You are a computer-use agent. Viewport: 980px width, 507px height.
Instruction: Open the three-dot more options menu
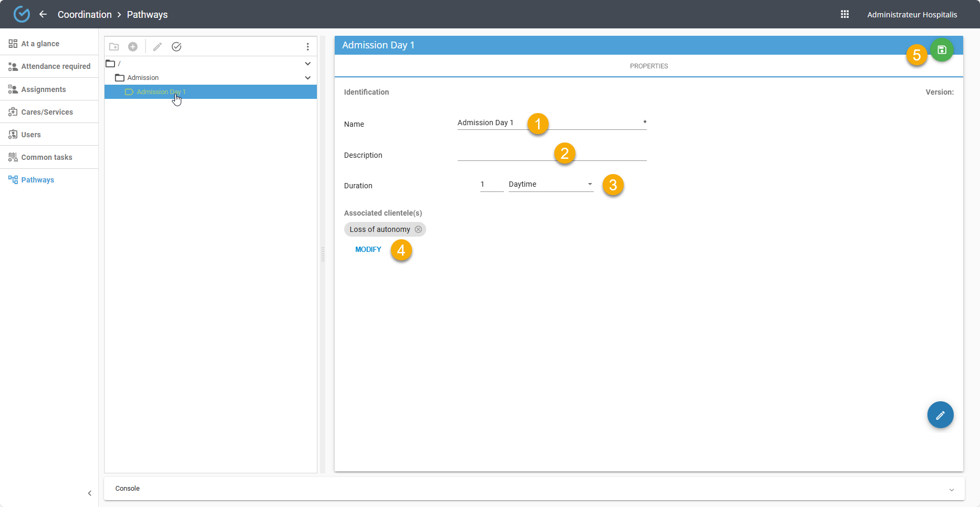[x=307, y=47]
